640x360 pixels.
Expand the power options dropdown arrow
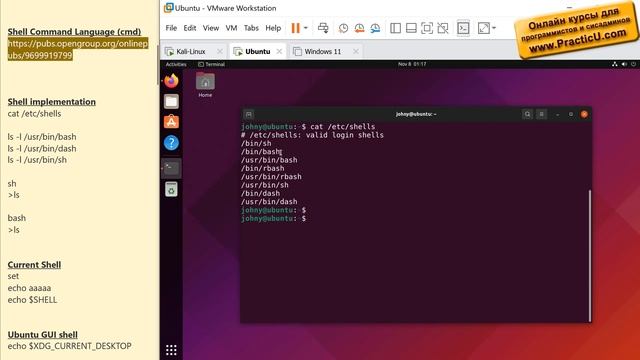(306, 28)
